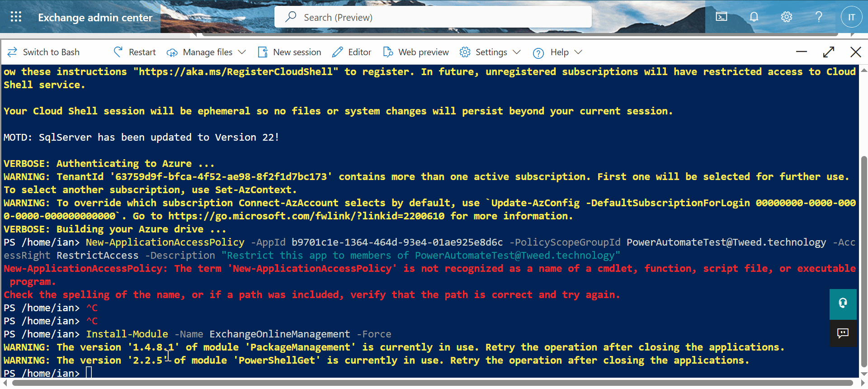Click 'VERBOSE: Authenticating to Azure' line
The width and height of the screenshot is (868, 389).
click(109, 163)
